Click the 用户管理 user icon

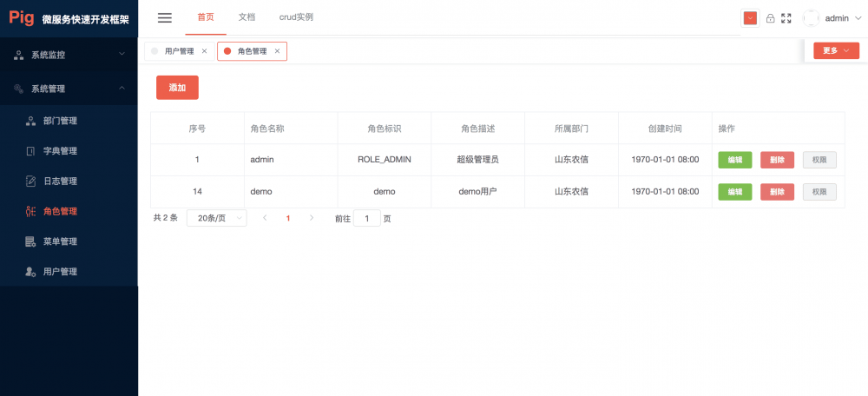click(30, 272)
